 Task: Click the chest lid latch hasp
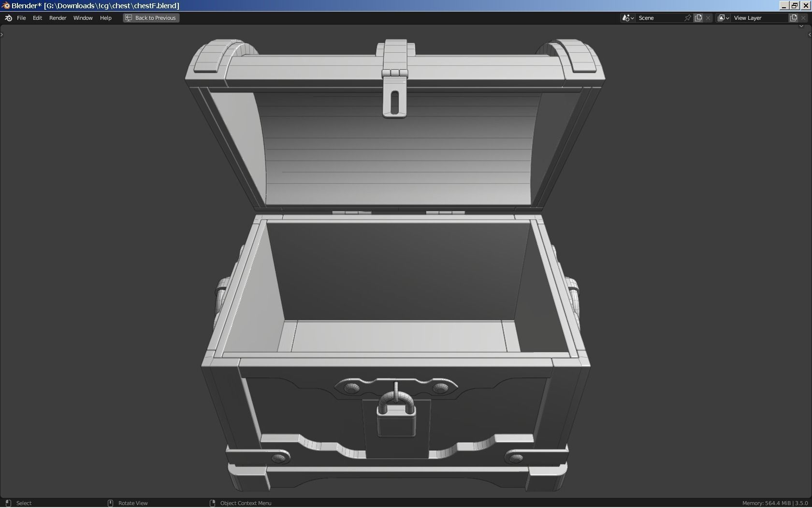tap(395, 94)
